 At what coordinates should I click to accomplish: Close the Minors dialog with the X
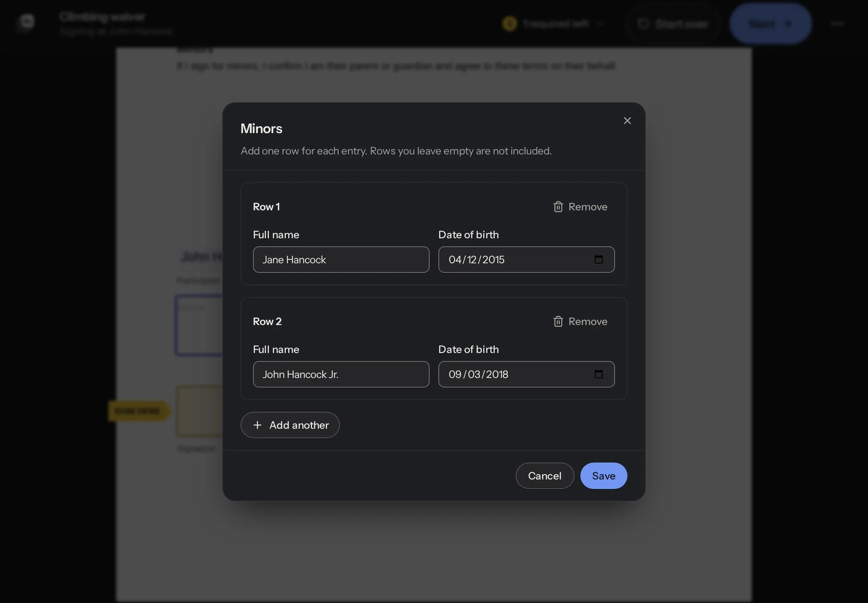click(x=627, y=121)
